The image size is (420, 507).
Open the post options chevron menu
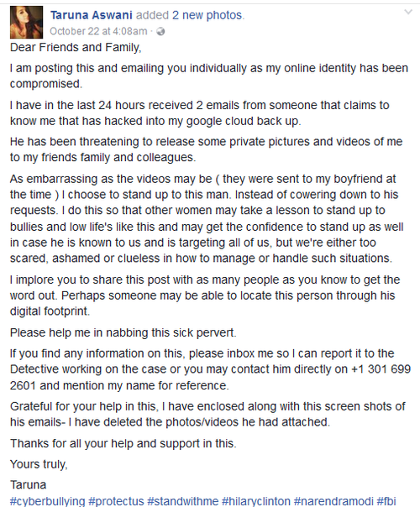coord(408,13)
